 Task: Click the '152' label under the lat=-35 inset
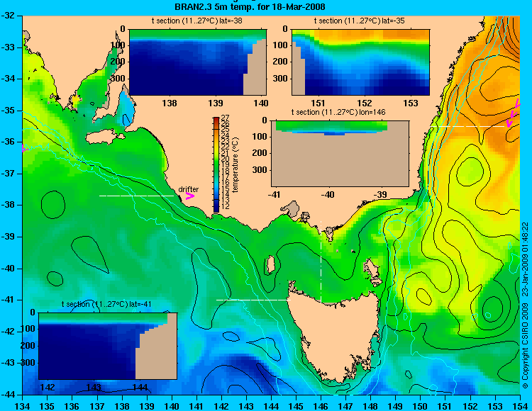click(365, 103)
